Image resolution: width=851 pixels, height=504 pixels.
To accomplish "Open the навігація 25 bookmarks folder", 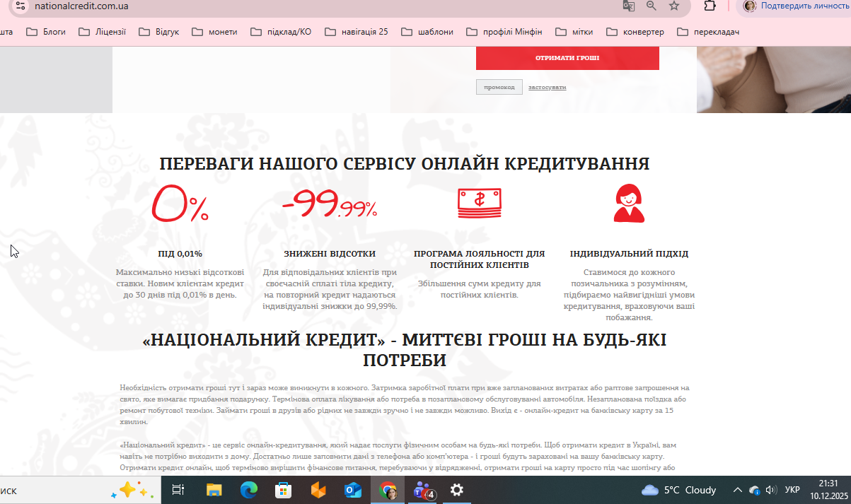I will click(356, 32).
